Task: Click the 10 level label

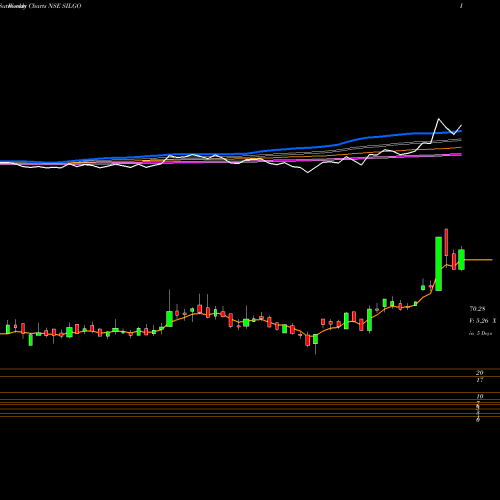Action: pos(480,396)
